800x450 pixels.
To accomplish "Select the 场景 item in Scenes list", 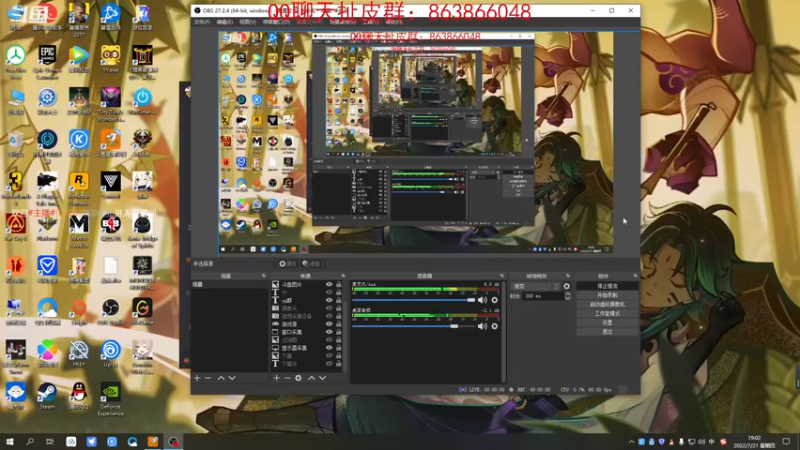I will (230, 285).
